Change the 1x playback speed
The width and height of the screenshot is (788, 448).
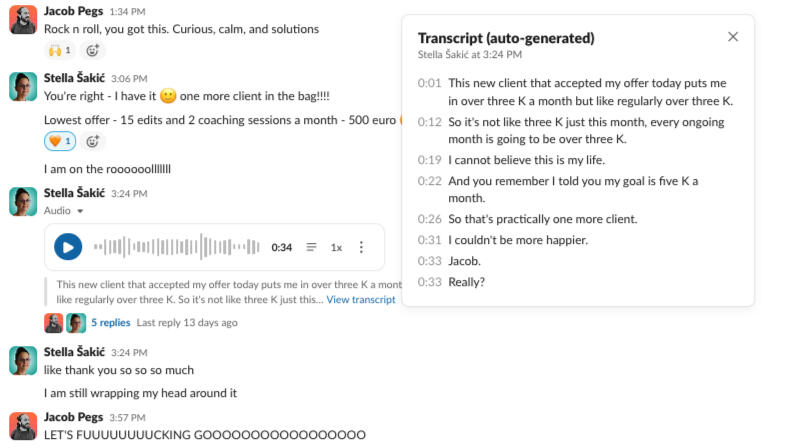pyautogui.click(x=337, y=247)
